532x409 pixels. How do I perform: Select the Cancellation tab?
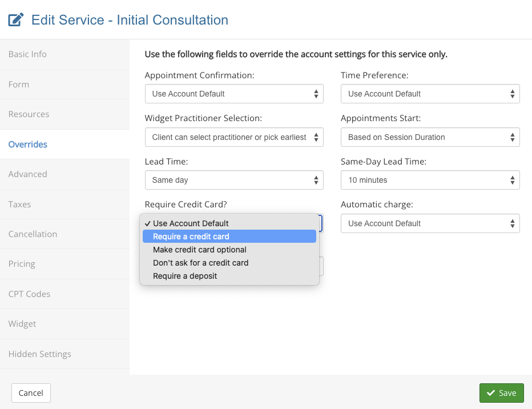33,234
